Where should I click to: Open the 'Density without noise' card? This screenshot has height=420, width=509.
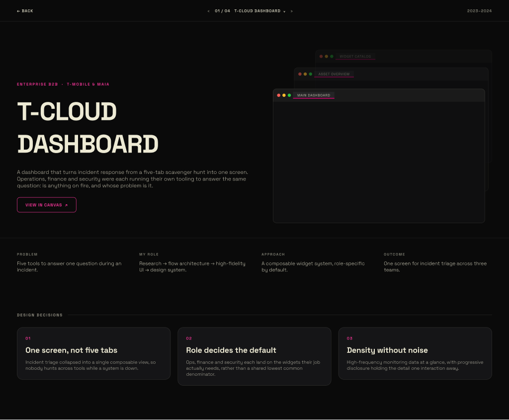pos(415,353)
